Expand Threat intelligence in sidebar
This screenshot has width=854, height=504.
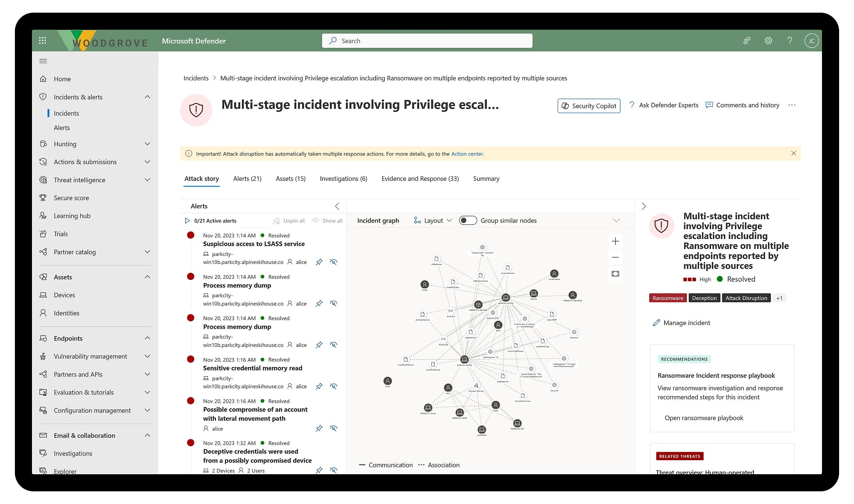coord(147,180)
